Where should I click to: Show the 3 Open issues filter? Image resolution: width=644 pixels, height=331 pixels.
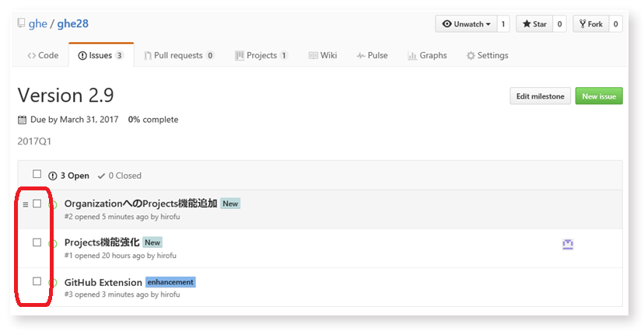68,176
